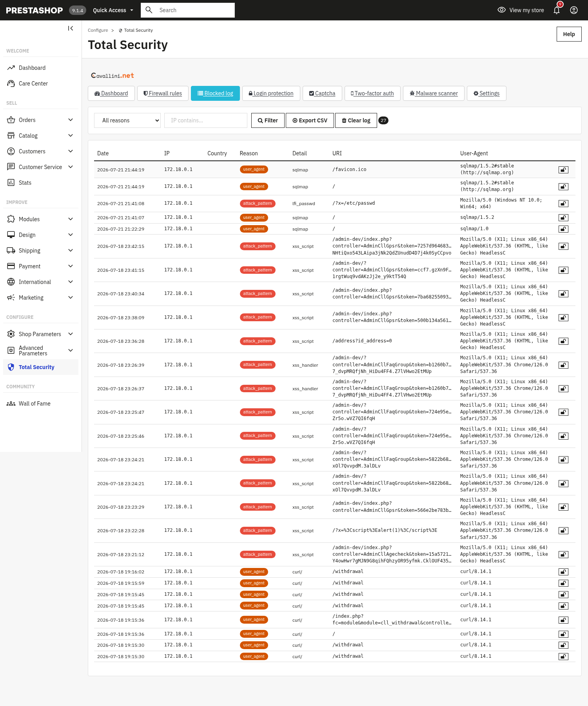Unblock IP for sqlmap/1.5.2 row
588x706 pixels.
point(563,218)
